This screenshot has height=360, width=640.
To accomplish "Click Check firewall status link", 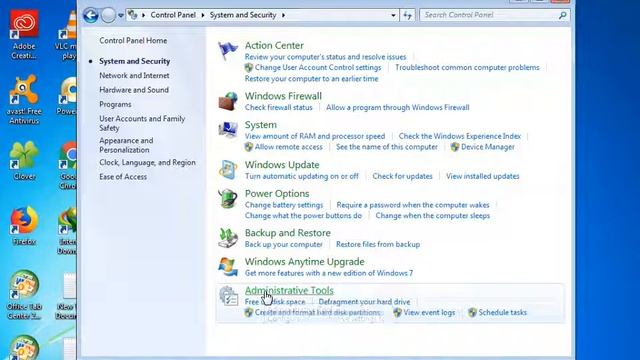I will [x=278, y=107].
